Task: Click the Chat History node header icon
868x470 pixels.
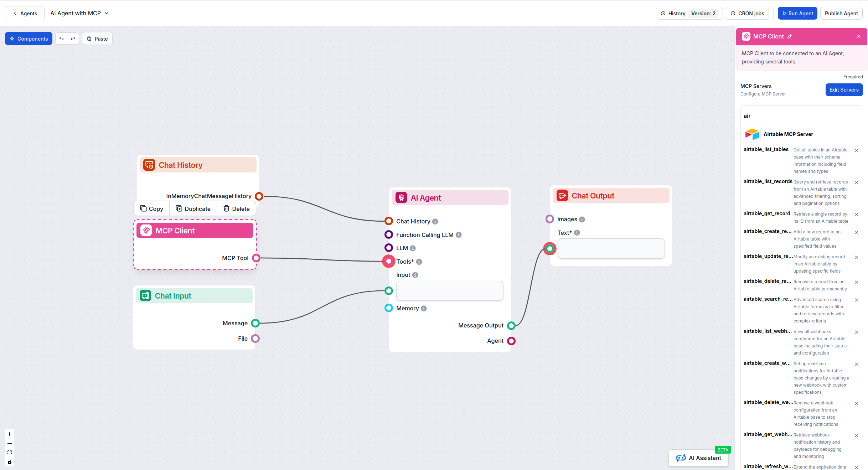Action: pyautogui.click(x=149, y=165)
